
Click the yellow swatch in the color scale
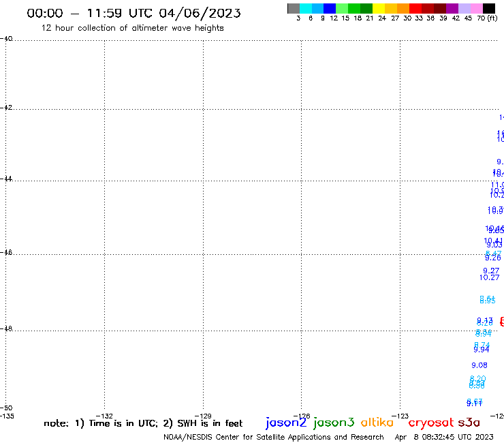coord(379,8)
